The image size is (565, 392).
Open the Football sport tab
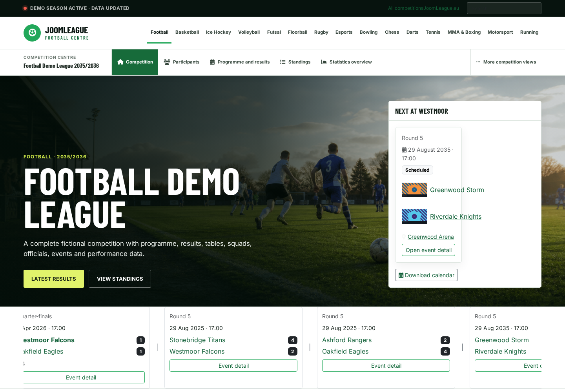pos(159,32)
